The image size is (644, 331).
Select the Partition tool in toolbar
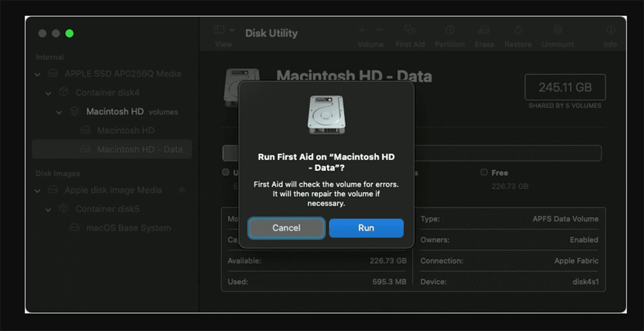coord(450,30)
